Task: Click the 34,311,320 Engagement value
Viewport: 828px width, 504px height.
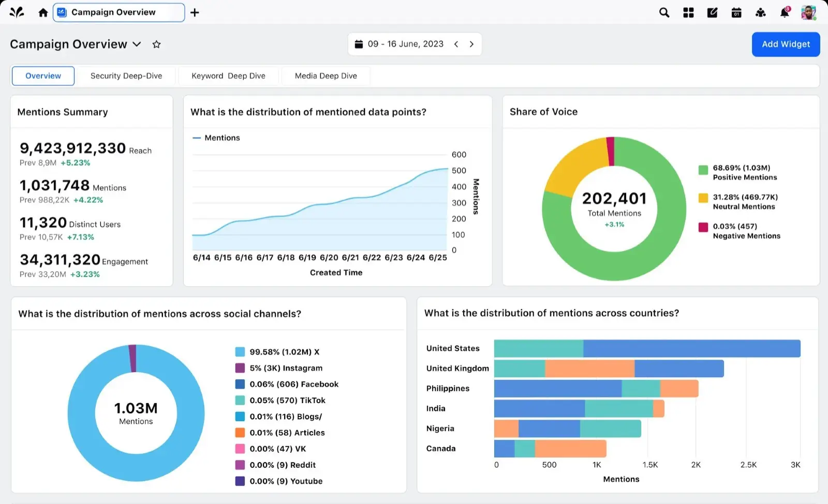Action: point(60,260)
